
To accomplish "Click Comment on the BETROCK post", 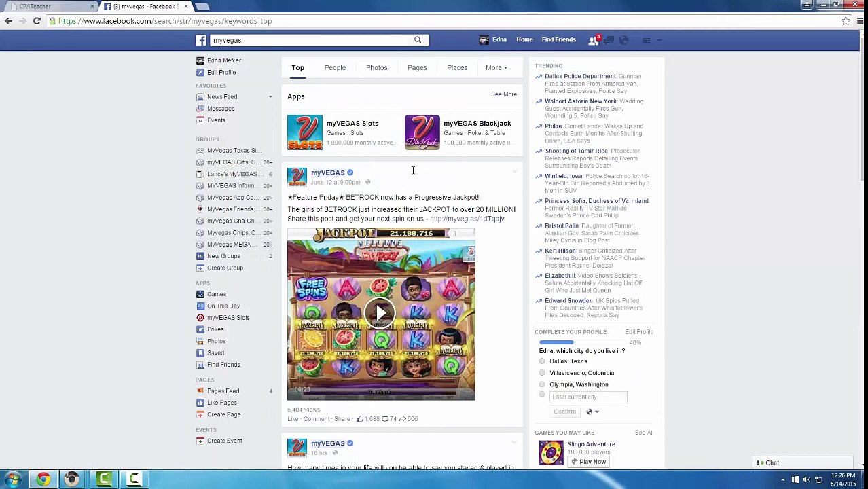I will 316,419.
